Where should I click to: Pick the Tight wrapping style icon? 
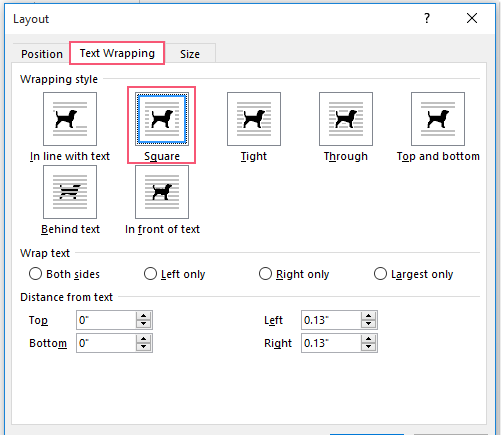click(254, 119)
